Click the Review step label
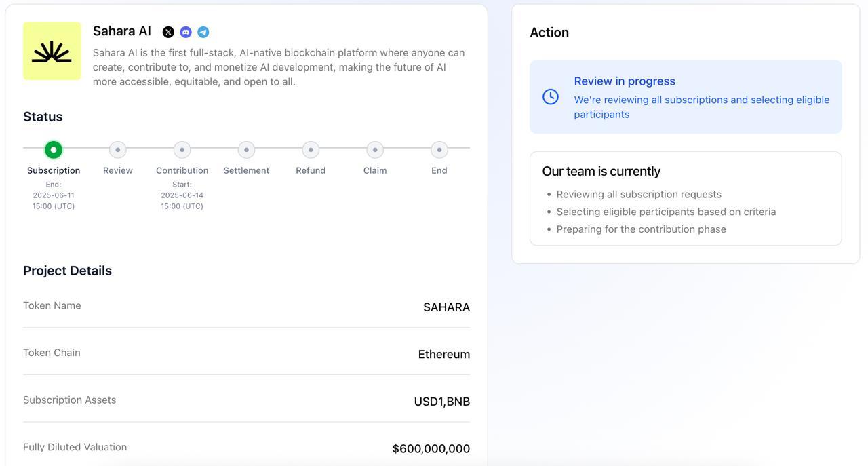The image size is (868, 466). (x=118, y=170)
